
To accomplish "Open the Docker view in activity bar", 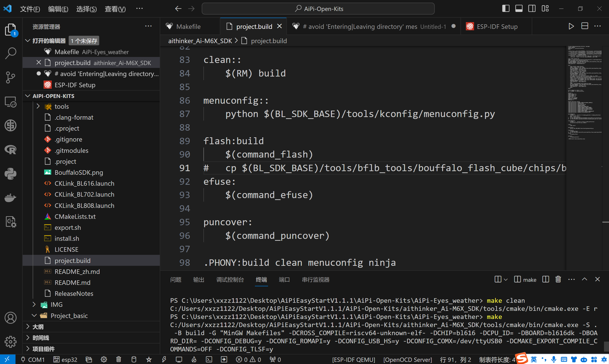I will pos(10,198).
